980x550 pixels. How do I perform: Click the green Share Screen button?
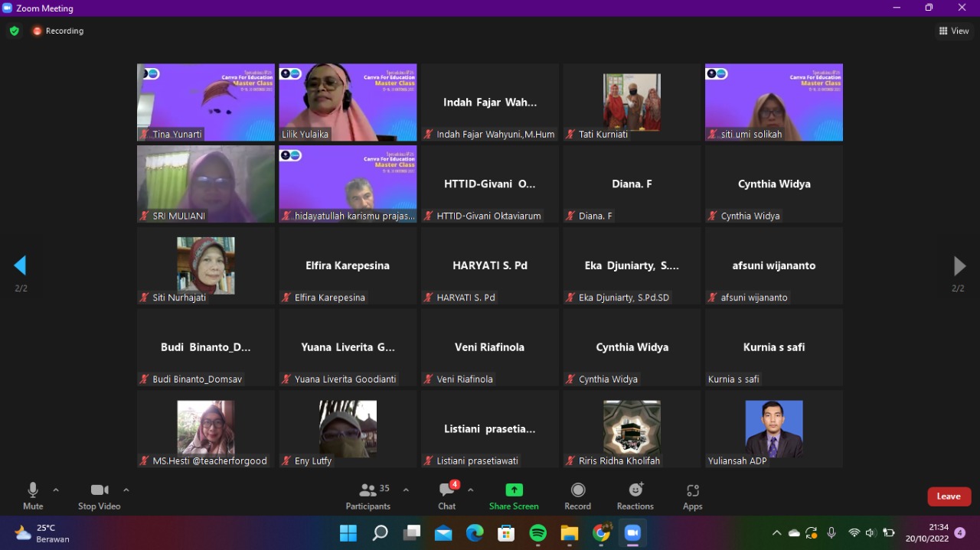(514, 496)
